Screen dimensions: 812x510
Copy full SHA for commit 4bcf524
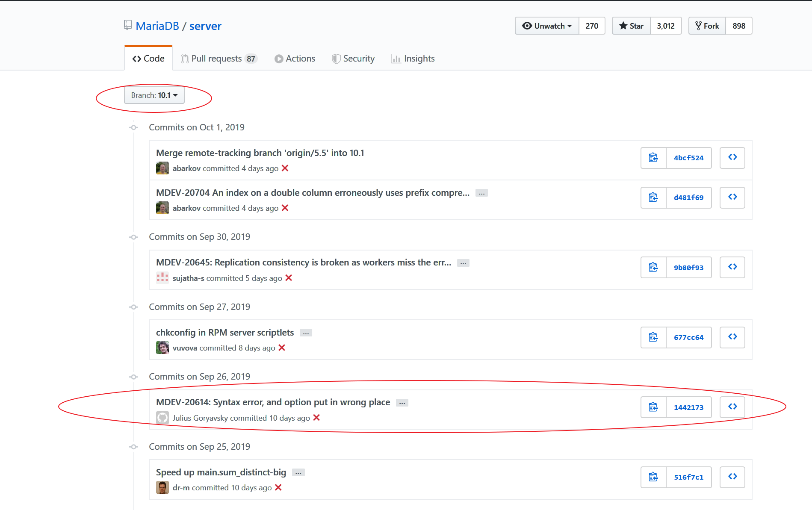point(653,158)
